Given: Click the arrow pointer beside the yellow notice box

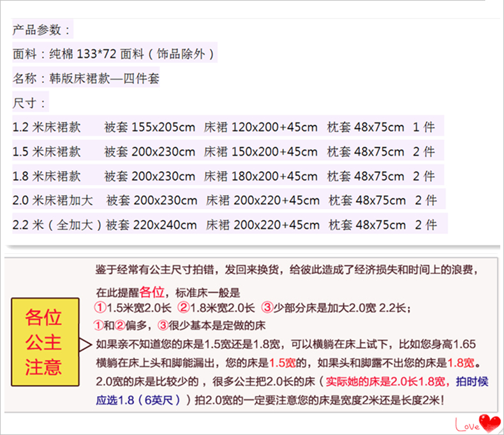Looking at the screenshot, I should [85, 345].
